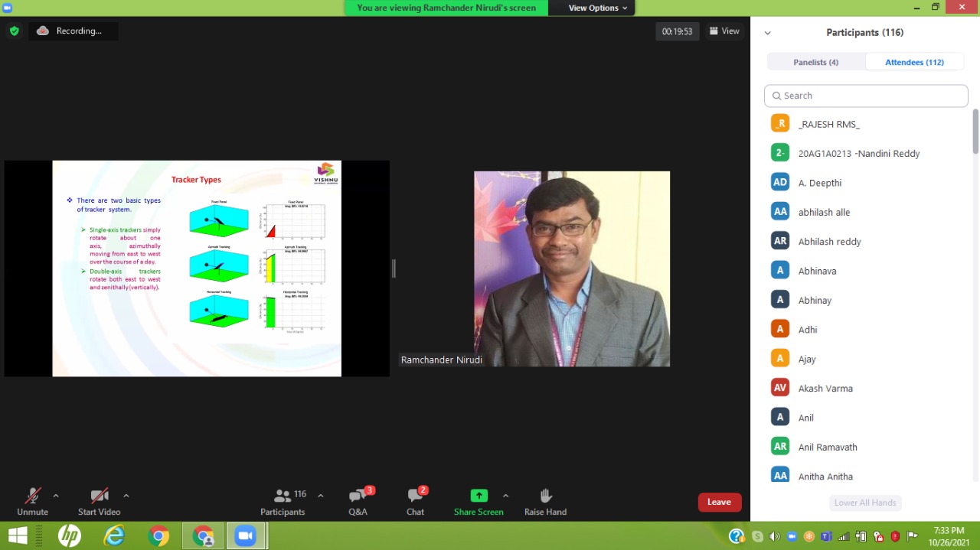Viewport: 980px width, 550px height.
Task: Launch Internet Explorer from taskbar
Action: (x=114, y=536)
